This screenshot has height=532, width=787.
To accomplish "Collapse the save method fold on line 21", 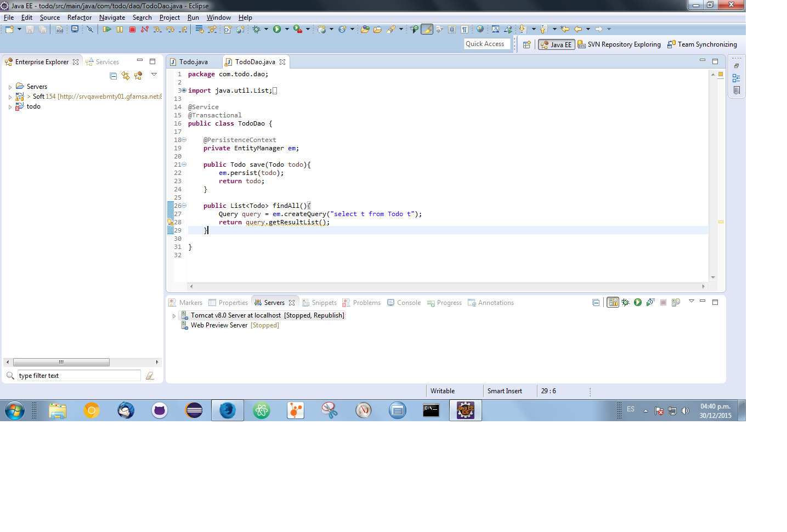I will (x=184, y=165).
